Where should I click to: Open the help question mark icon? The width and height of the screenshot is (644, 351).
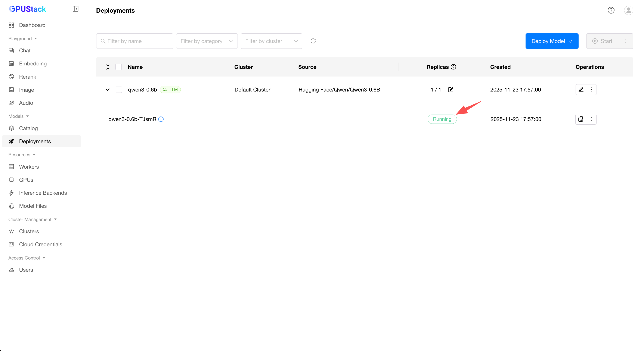click(x=611, y=10)
